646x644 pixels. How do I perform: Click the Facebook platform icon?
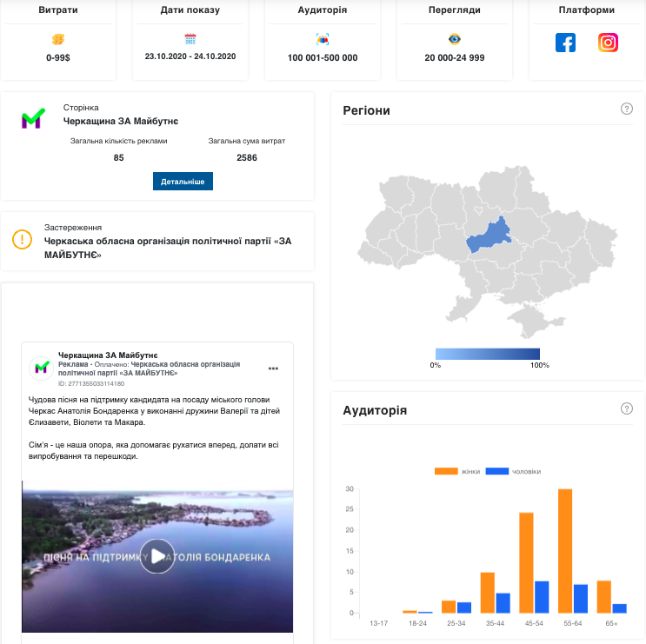[565, 42]
